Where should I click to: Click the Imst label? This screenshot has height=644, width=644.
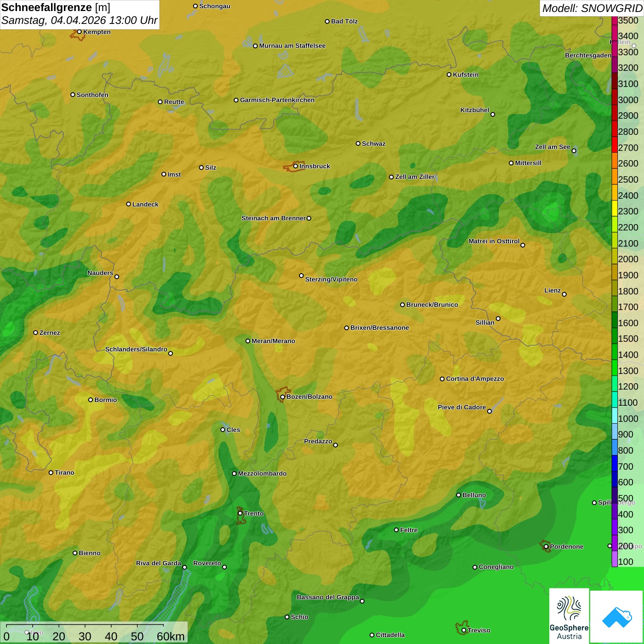pyautogui.click(x=174, y=174)
